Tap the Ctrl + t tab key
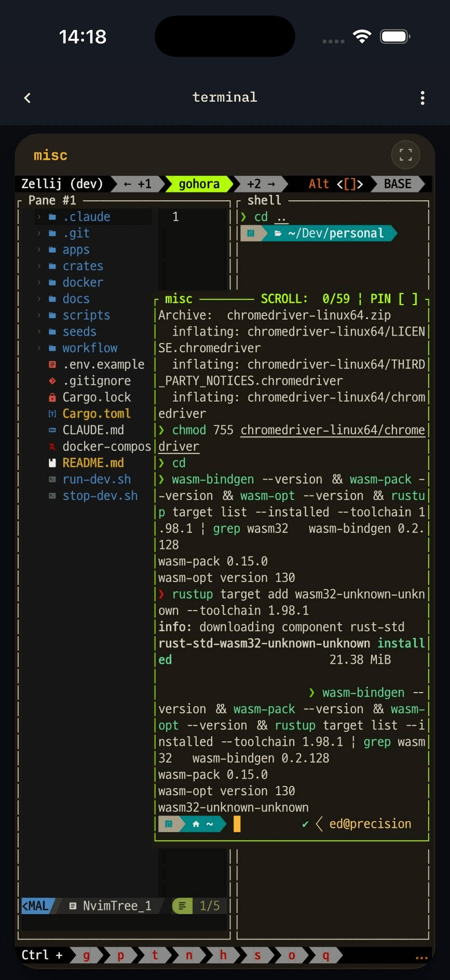The width and height of the screenshot is (450, 980). click(155, 955)
